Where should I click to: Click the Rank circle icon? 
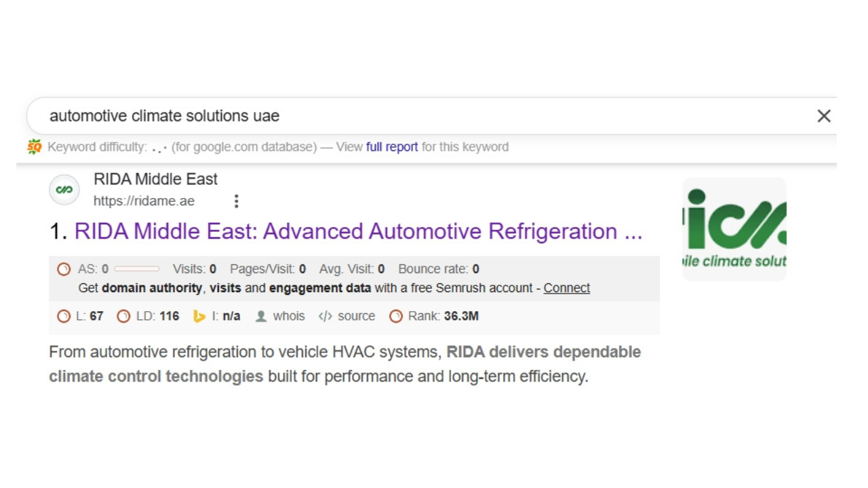click(x=396, y=317)
